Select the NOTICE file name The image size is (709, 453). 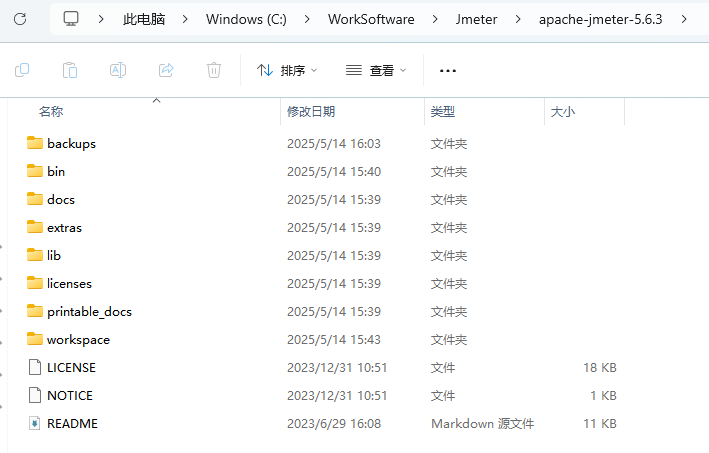point(70,396)
